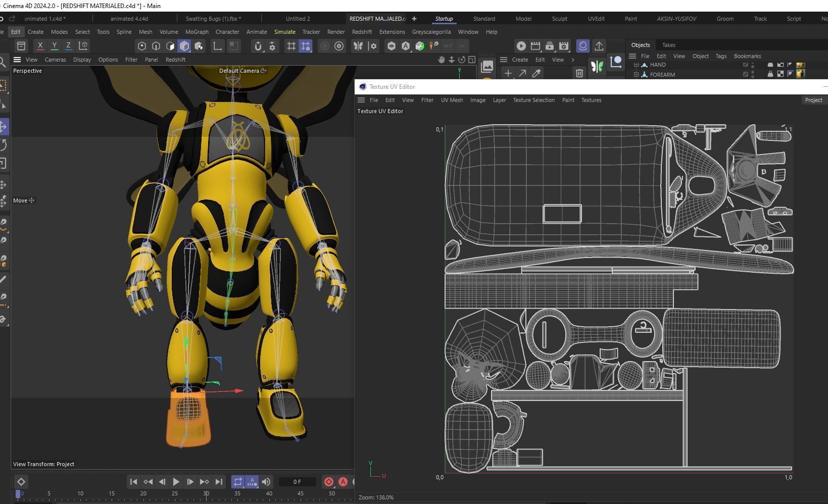Switch the coordinate system toggle icon
Viewport: 828px width, 504px height.
83,46
